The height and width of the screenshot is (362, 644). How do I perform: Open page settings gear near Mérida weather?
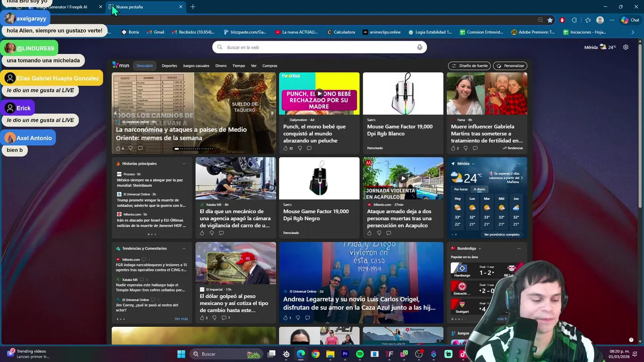coord(625,47)
